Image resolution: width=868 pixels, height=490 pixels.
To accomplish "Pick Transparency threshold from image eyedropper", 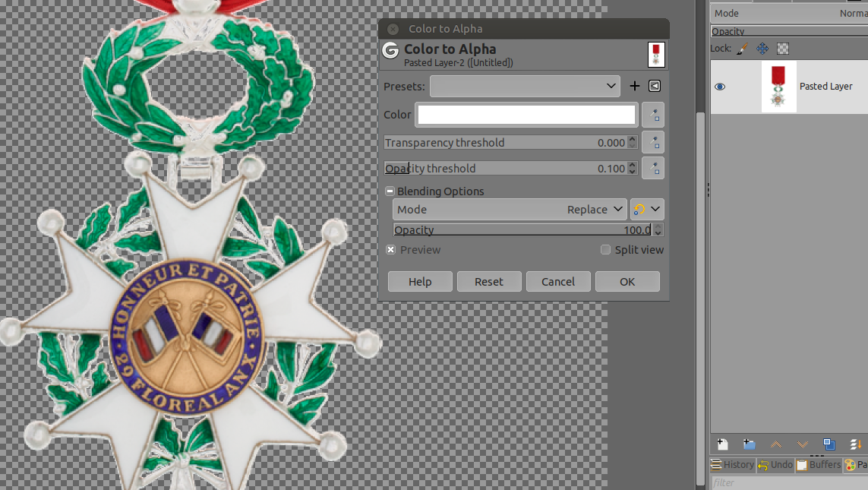I will tap(653, 142).
